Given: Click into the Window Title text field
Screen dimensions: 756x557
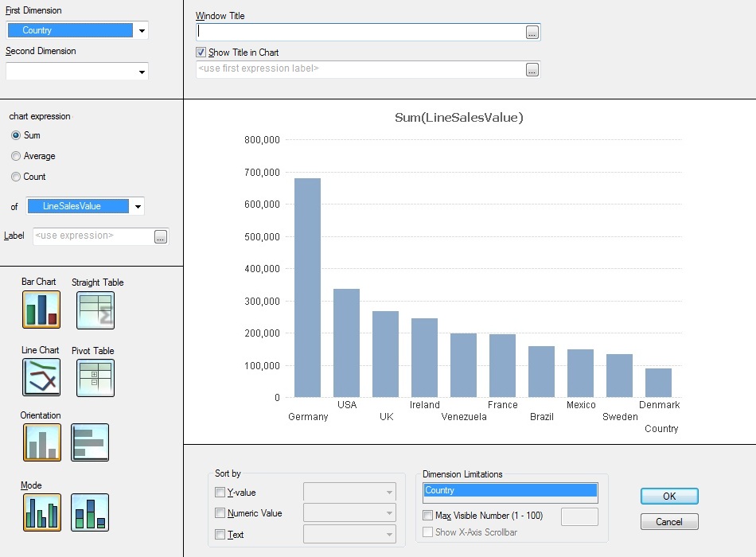Looking at the screenshot, I should tap(360, 32).
